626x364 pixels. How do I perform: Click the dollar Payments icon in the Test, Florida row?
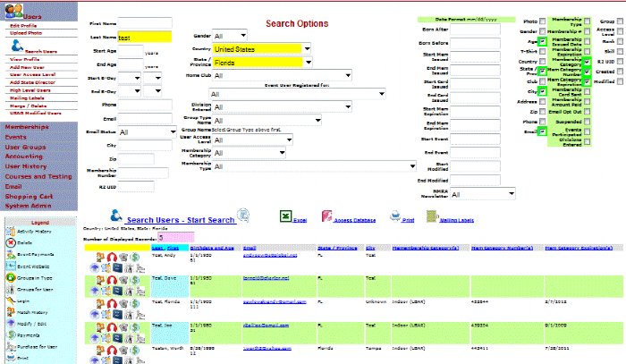[135, 304]
